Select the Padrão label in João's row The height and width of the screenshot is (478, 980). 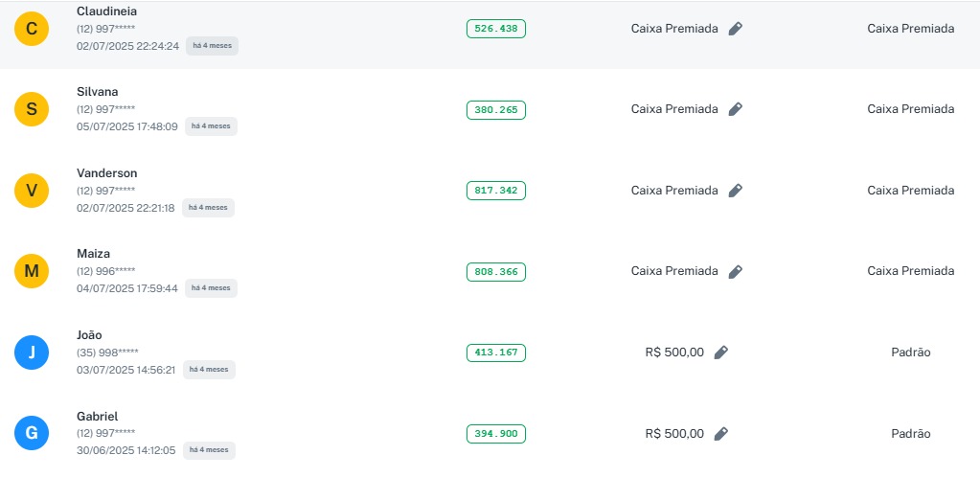pyautogui.click(x=910, y=353)
